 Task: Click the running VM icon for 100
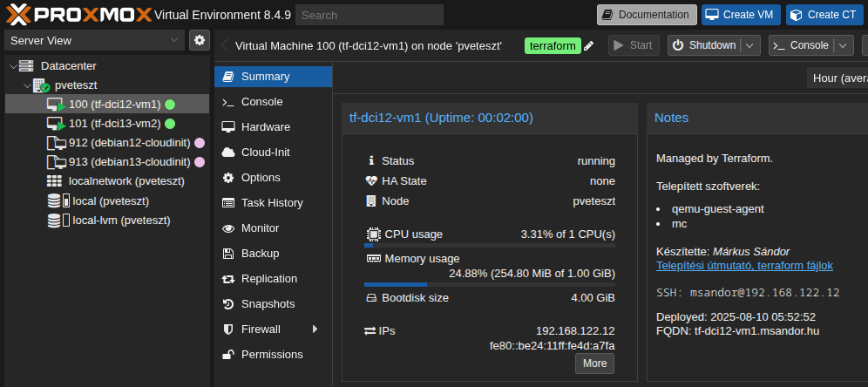click(56, 105)
